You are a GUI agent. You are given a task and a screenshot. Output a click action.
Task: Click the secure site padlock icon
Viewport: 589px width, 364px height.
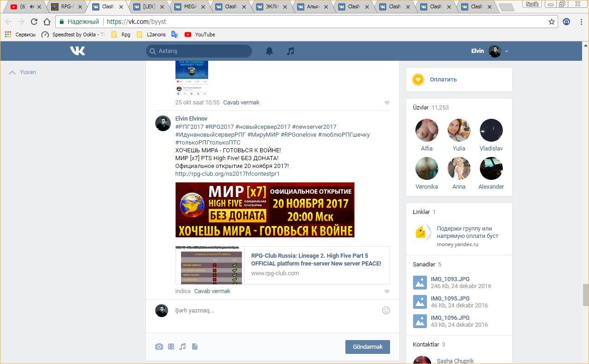[61, 22]
